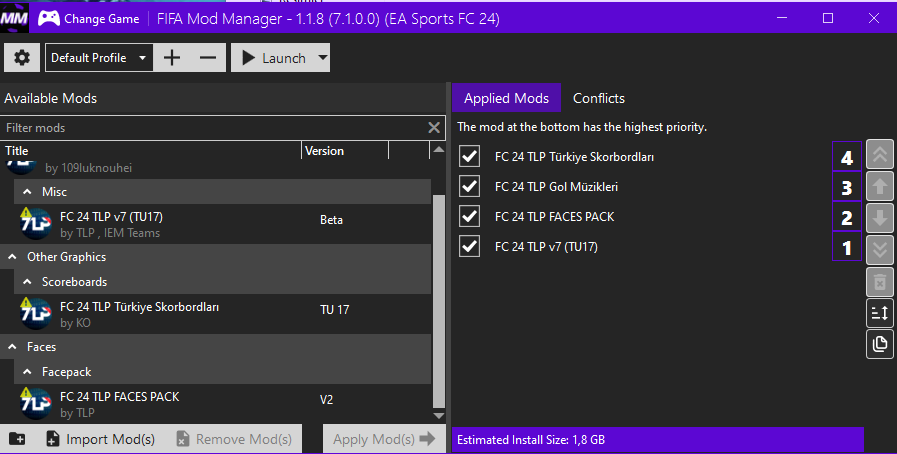Click TLP icon of Türkiye Skorbordları mod
The image size is (897, 454).
(35, 313)
